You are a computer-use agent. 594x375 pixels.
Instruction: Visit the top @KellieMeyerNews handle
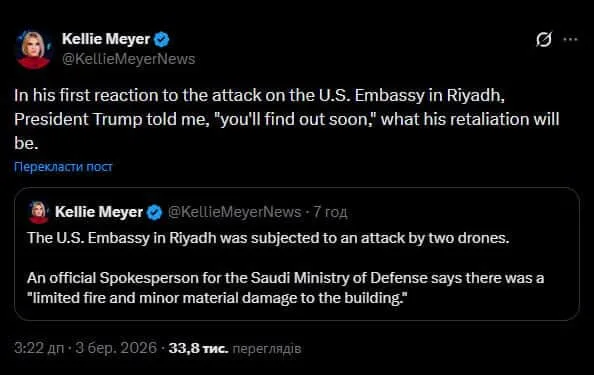[128, 59]
